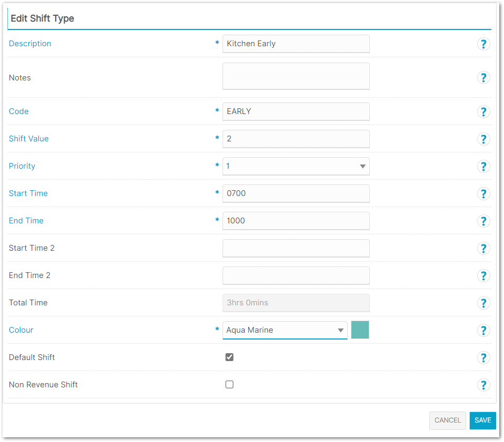Open help for Non Revenue Shift
This screenshot has height=442, width=504.
tap(483, 385)
